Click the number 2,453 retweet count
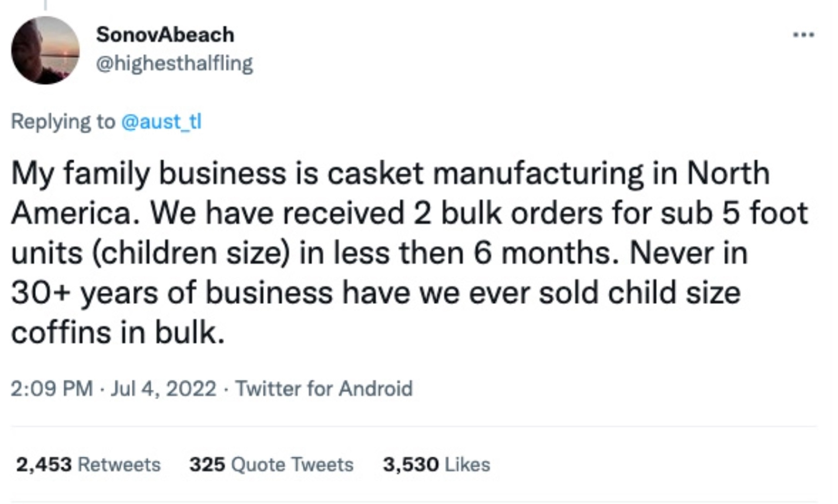Image resolution: width=838 pixels, height=504 pixels. (x=44, y=465)
